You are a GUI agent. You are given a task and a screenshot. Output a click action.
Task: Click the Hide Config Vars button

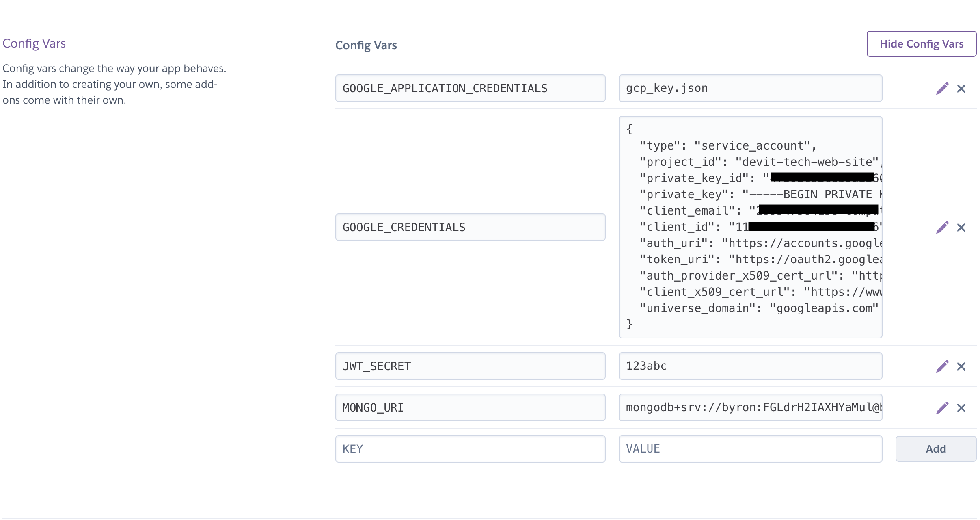[922, 44]
